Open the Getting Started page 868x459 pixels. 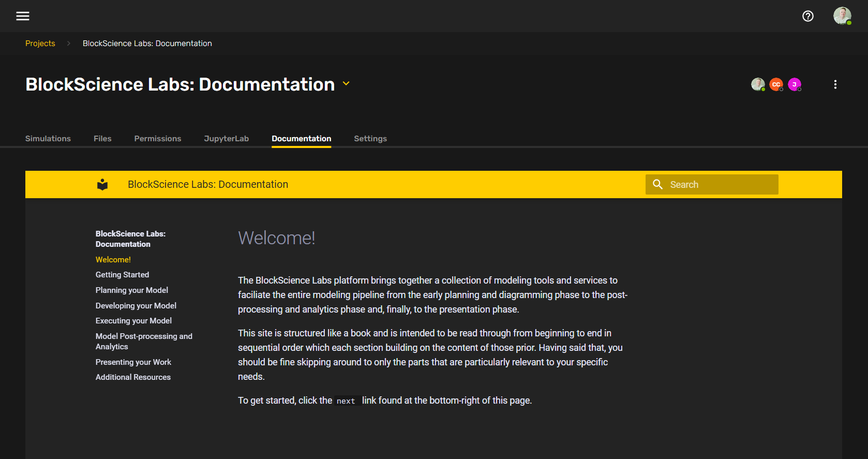click(x=123, y=275)
